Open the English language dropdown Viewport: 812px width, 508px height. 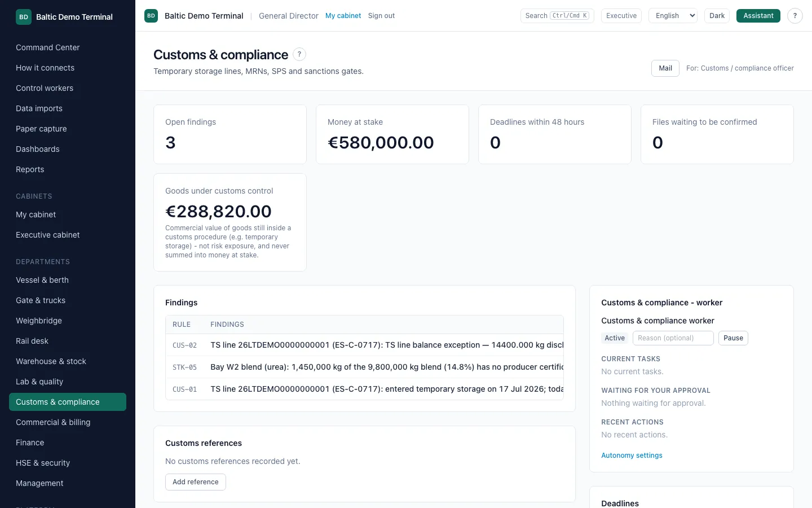673,16
